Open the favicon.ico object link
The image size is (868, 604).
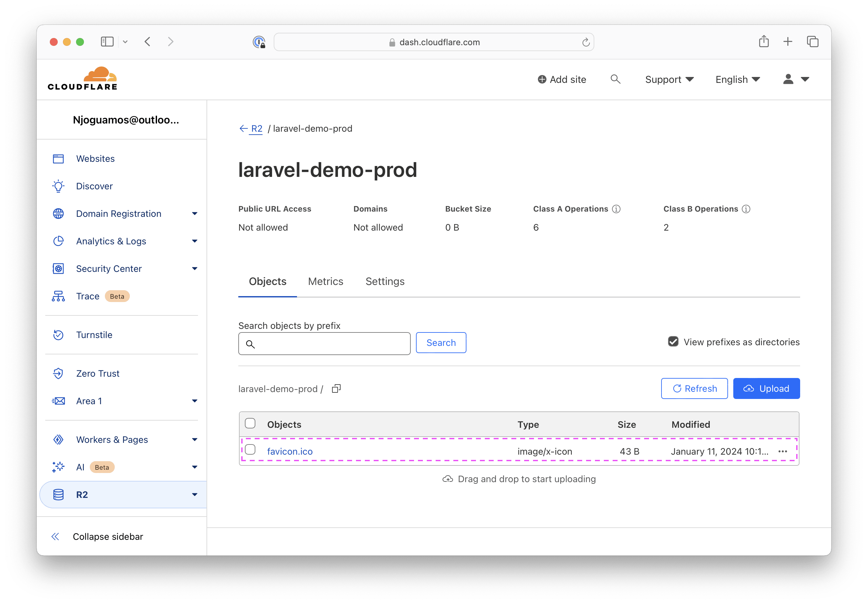click(x=289, y=451)
